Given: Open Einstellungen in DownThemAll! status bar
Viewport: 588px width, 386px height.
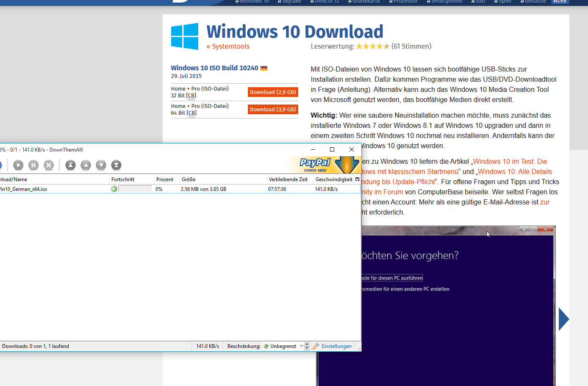Looking at the screenshot, I should coord(336,346).
